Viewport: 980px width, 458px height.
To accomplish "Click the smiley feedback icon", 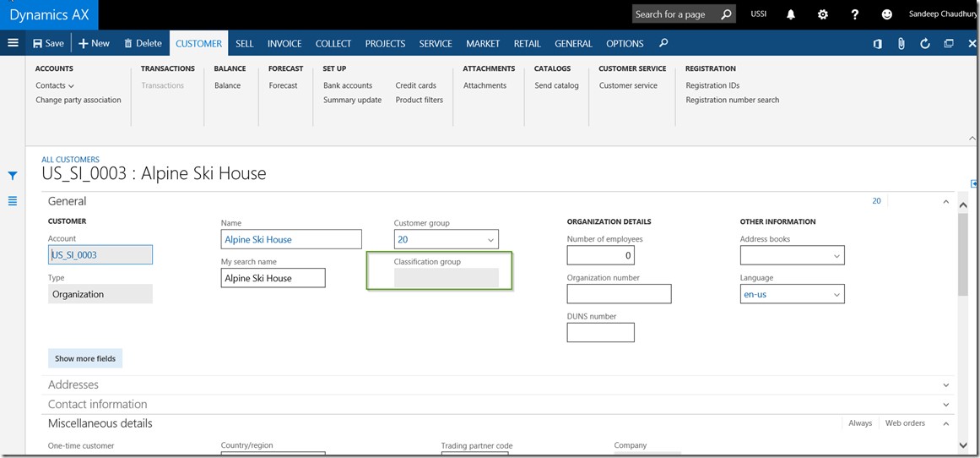I will [886, 14].
